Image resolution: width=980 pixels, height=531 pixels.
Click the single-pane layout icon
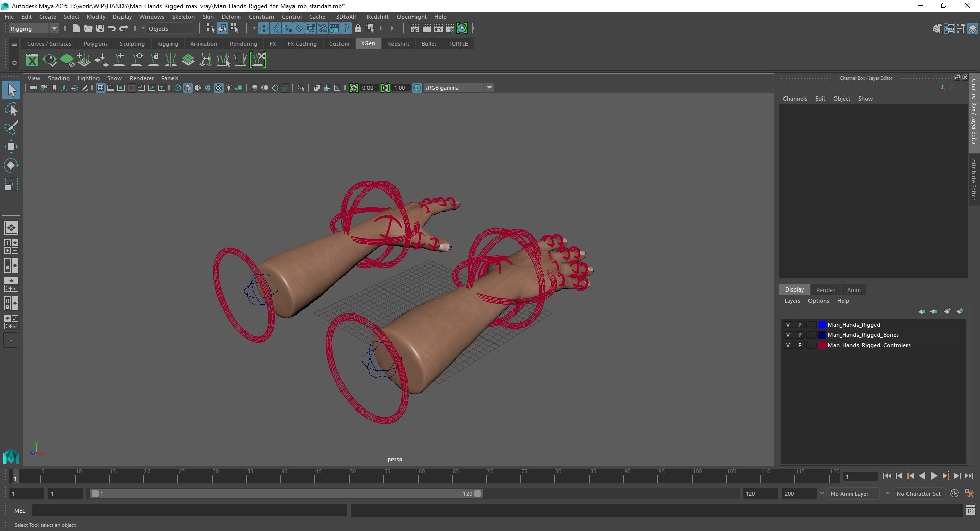point(11,228)
